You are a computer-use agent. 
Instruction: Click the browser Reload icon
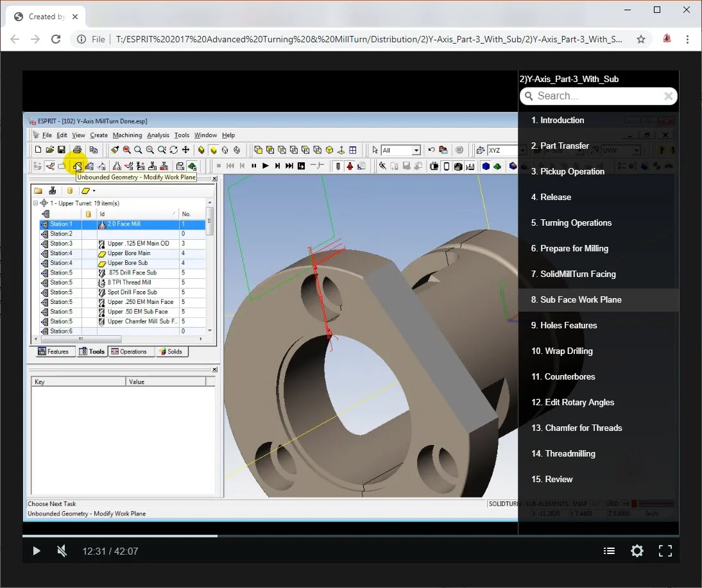(x=56, y=39)
